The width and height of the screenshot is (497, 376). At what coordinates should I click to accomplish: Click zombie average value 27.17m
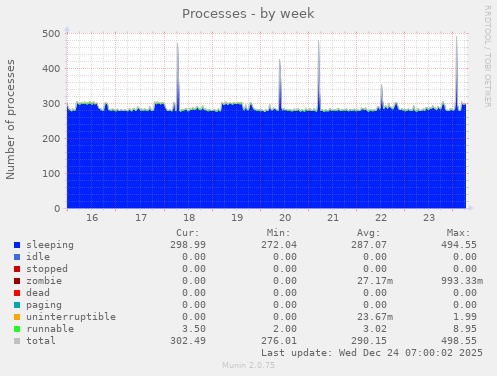click(x=375, y=281)
